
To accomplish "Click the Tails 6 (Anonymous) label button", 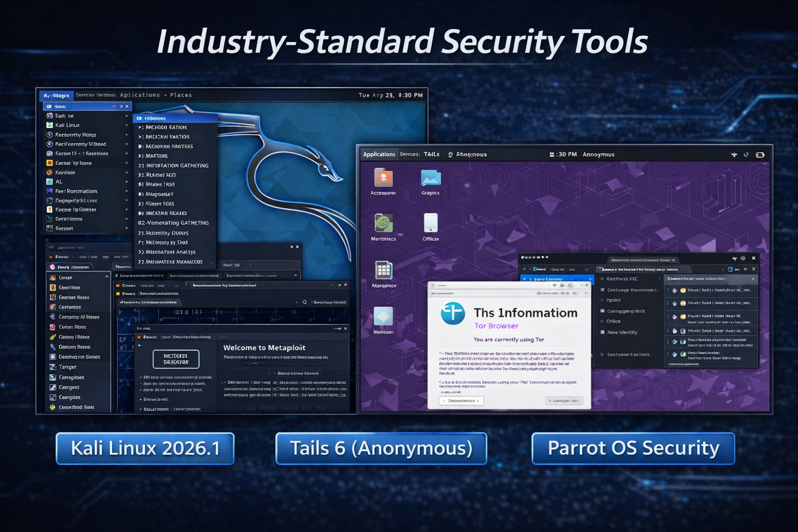I will [x=381, y=448].
